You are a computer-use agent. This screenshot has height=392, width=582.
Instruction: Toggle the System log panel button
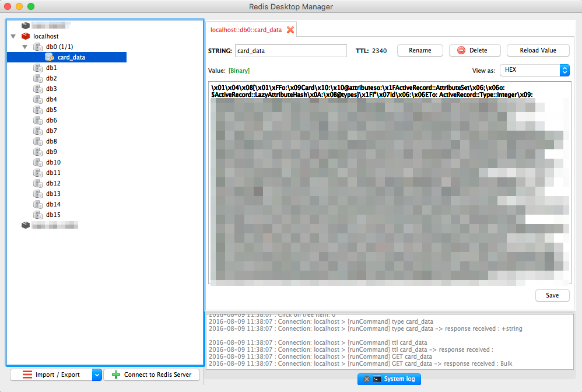click(x=389, y=379)
